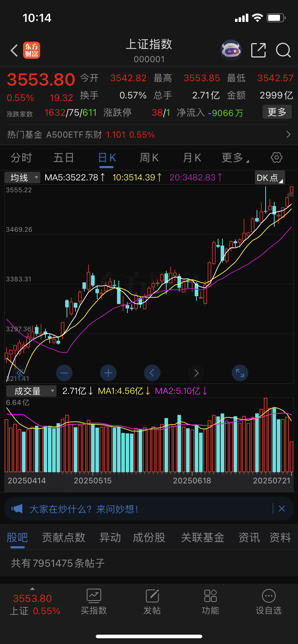Expand chart to fullscreen

coord(240,373)
